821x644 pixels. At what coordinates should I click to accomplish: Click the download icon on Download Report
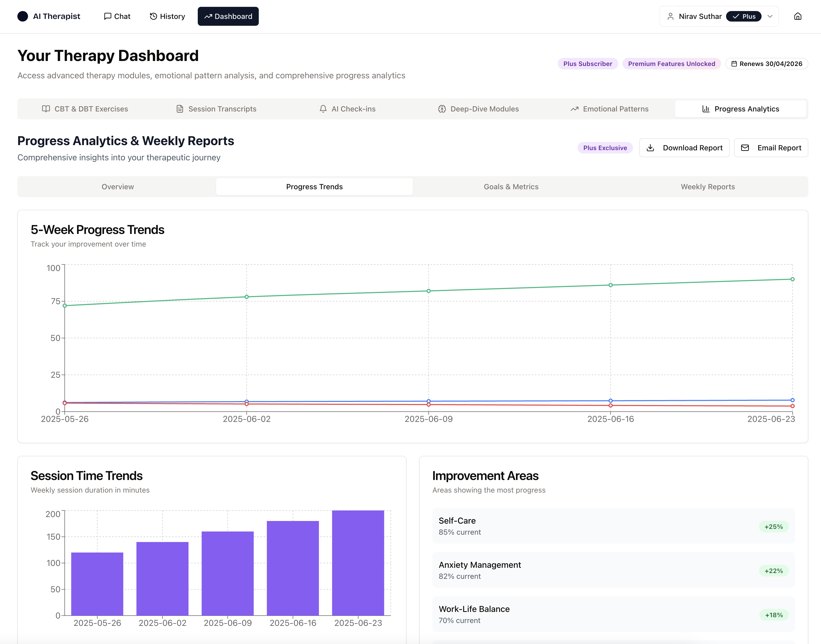tap(650, 148)
